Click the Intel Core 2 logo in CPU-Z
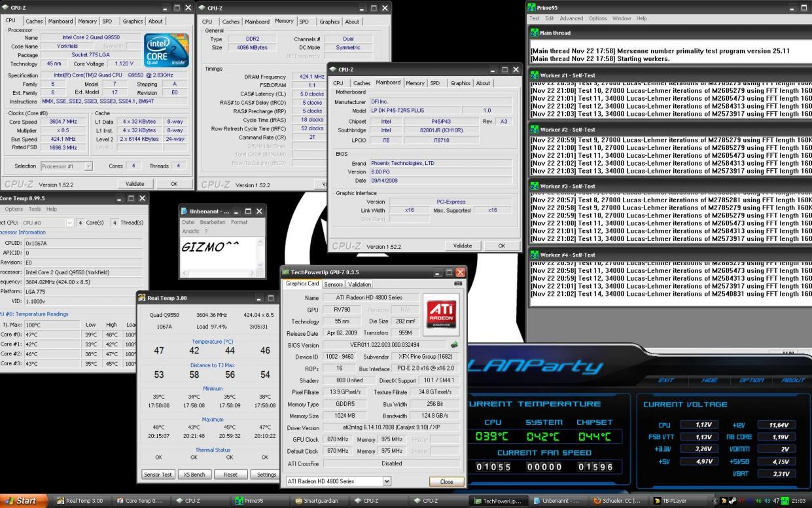This screenshot has height=508, width=812. coord(165,50)
